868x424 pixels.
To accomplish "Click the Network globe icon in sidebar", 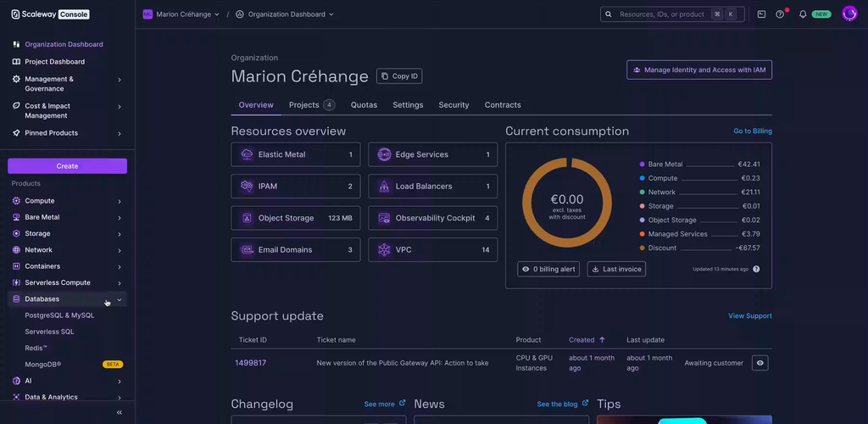I will coord(16,249).
